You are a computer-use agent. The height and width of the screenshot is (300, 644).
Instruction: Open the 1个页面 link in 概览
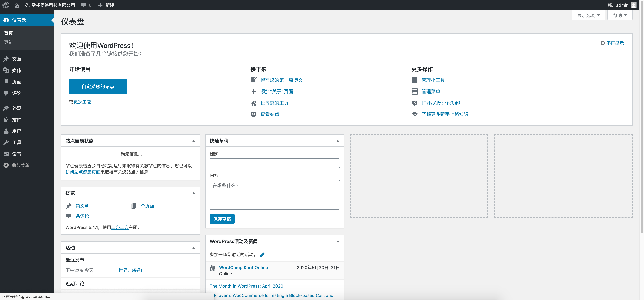click(146, 206)
